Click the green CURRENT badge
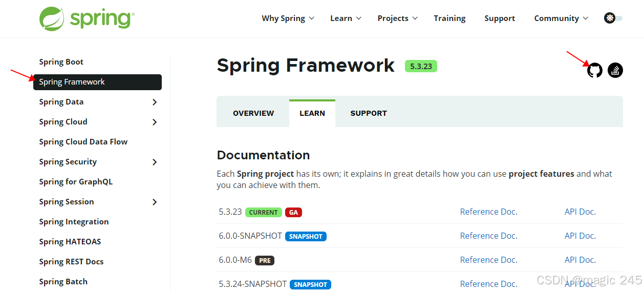644x291 pixels. [263, 212]
